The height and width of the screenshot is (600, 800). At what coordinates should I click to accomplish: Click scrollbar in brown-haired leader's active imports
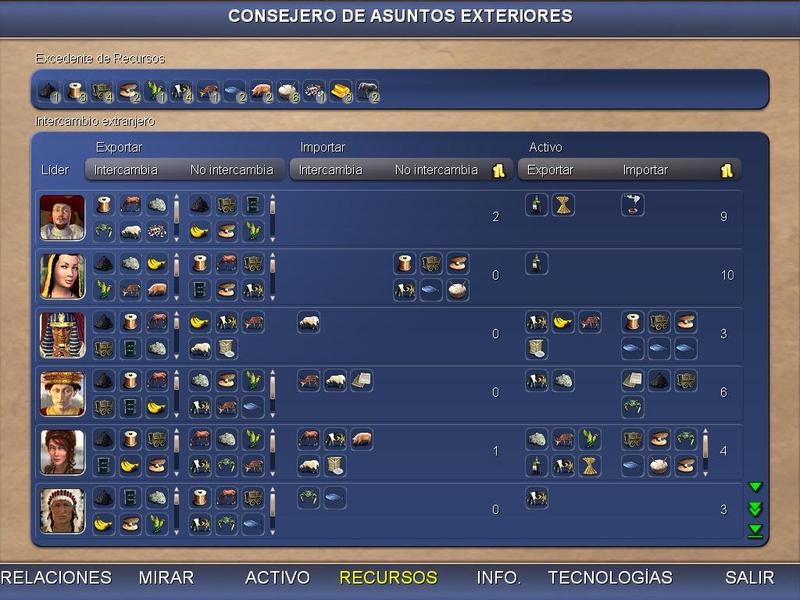[x=707, y=451]
